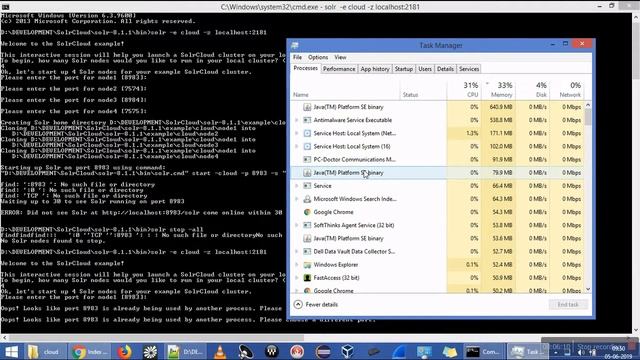Click Google Chrome icon in 54.3 MB row
This screenshot has width=640, height=360.
click(307, 212)
